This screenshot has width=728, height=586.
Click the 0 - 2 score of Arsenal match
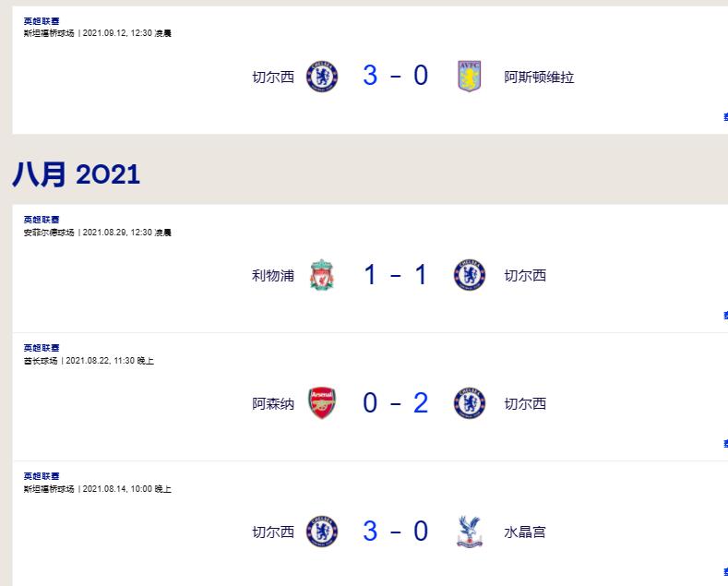pyautogui.click(x=396, y=403)
